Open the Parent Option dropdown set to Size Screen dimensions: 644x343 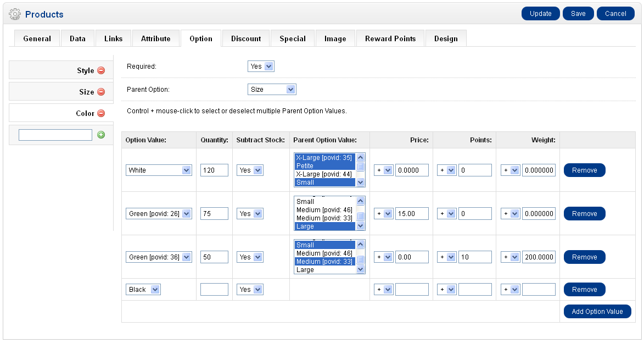point(272,89)
